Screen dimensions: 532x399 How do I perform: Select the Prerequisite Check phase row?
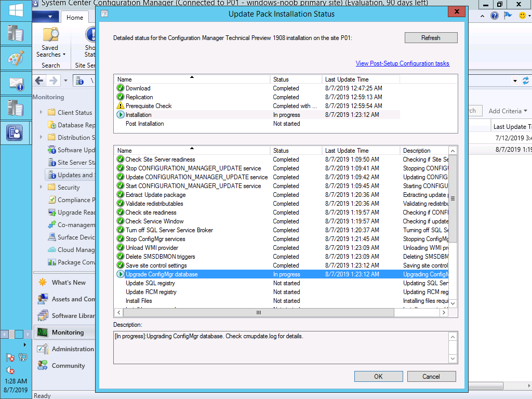click(258, 106)
